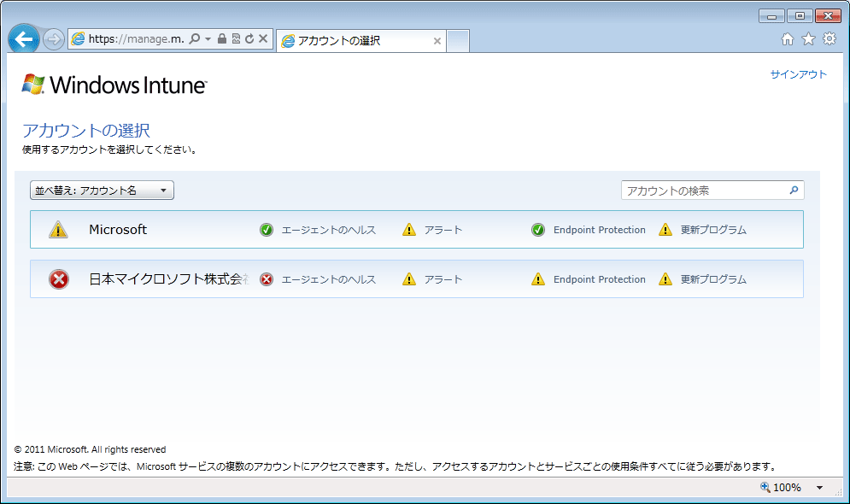Refresh the page
The height and width of the screenshot is (504, 850).
(x=249, y=38)
